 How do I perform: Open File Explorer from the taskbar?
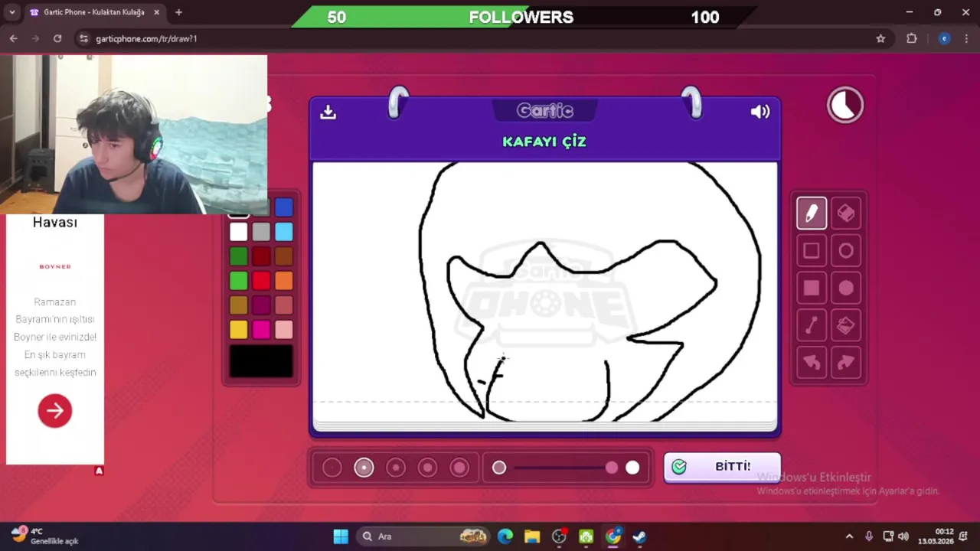(x=532, y=536)
